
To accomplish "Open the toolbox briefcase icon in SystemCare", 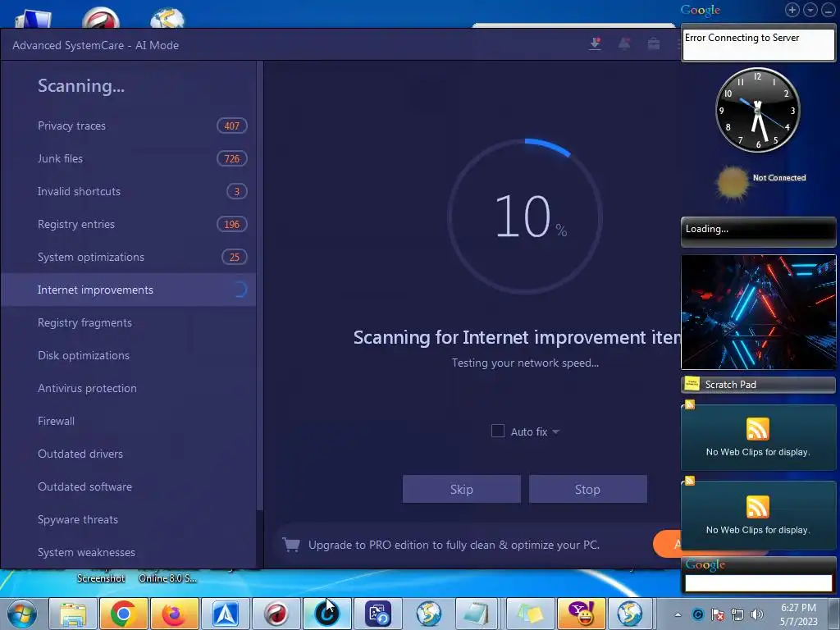I will 654,44.
